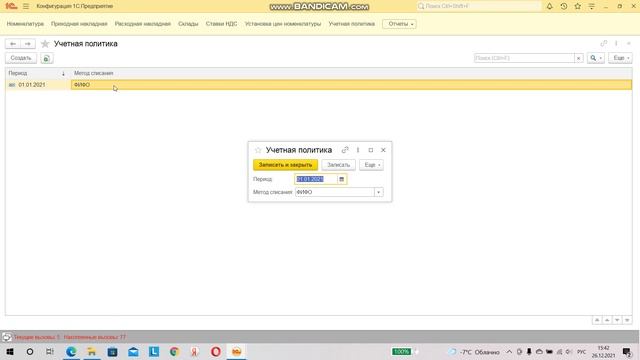Open the Еще menu in the dialog
This screenshot has height=360, width=640.
click(x=371, y=165)
